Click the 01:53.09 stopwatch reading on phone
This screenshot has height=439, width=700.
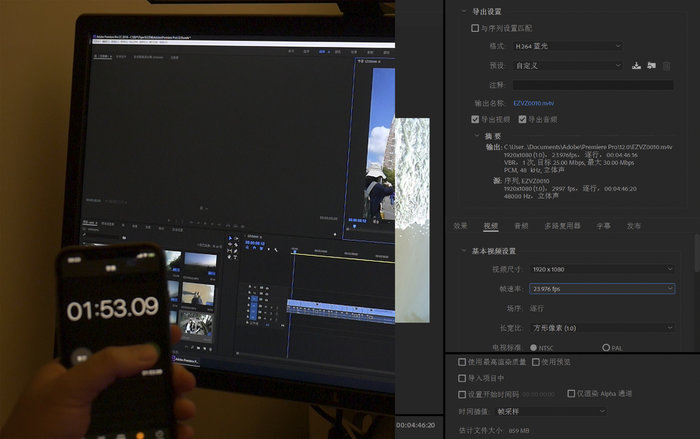pyautogui.click(x=112, y=309)
